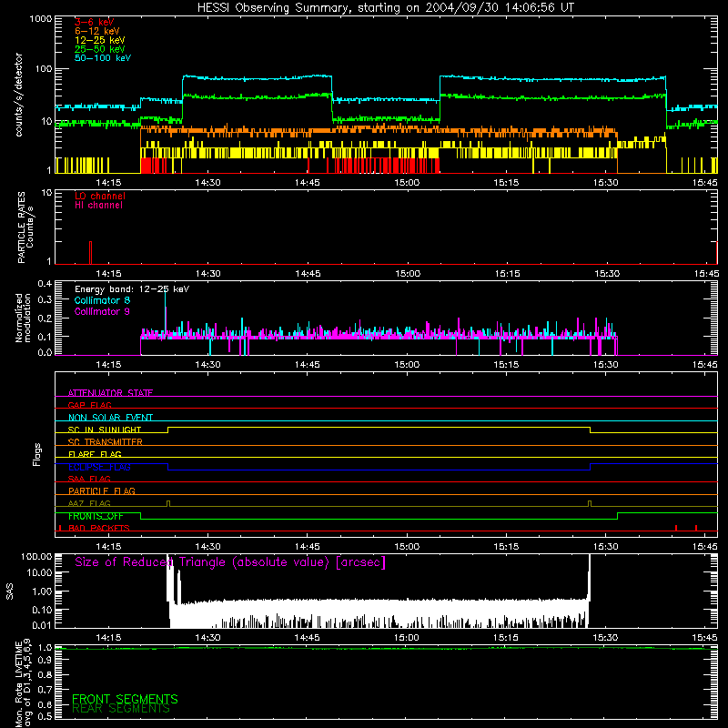Click the "Size of Reduced Triangle" panel title
The height and width of the screenshot is (728, 728).
(230, 562)
